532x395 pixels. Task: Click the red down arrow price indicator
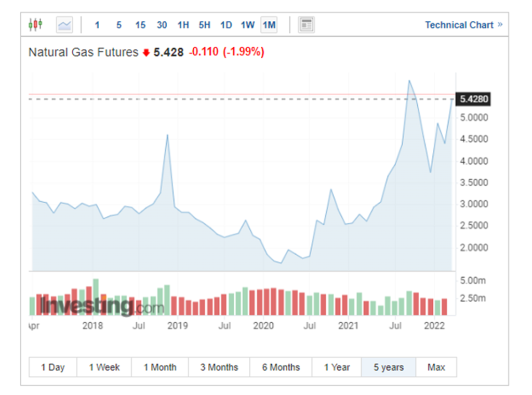click(146, 52)
